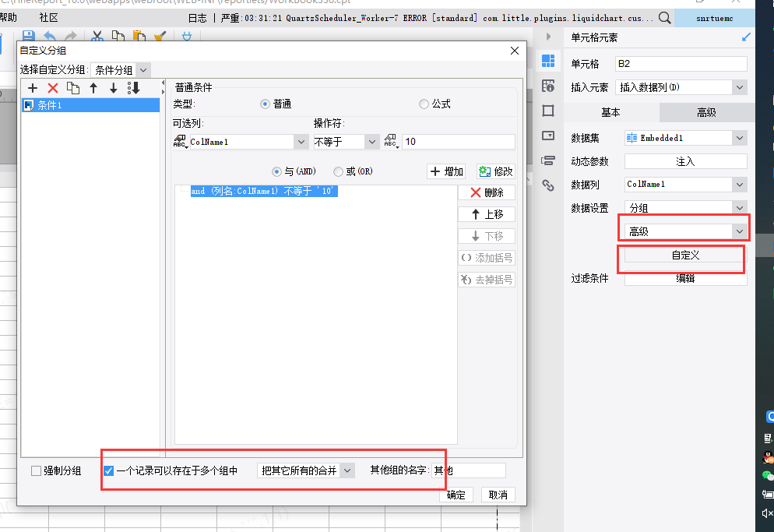The height and width of the screenshot is (532, 774).
Task: Open the cell attributes panel icon
Action: click(x=548, y=86)
